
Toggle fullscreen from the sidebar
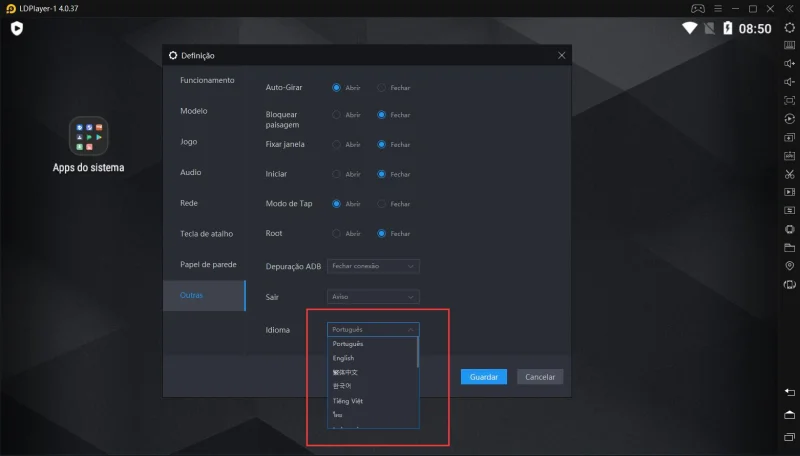click(789, 100)
